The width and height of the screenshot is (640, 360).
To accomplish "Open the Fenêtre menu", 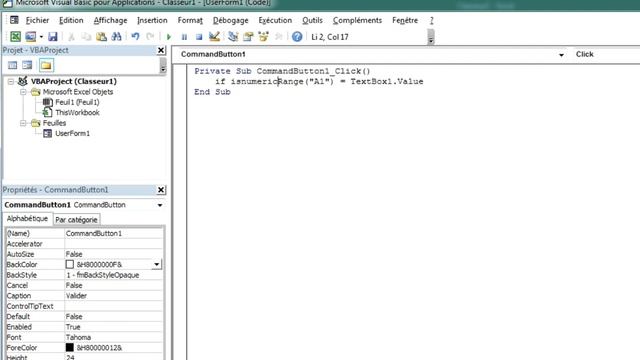I will click(405, 20).
